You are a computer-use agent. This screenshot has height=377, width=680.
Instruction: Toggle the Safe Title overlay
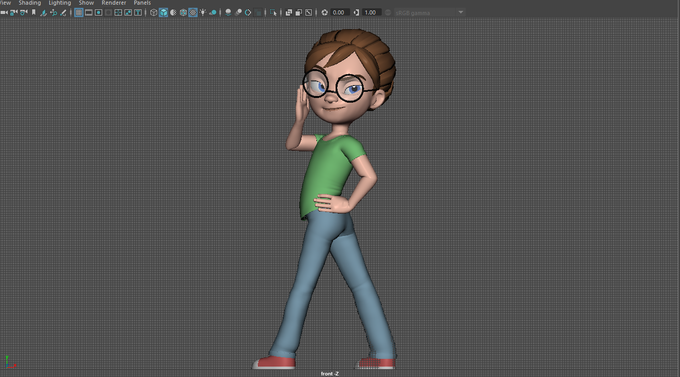pos(138,13)
